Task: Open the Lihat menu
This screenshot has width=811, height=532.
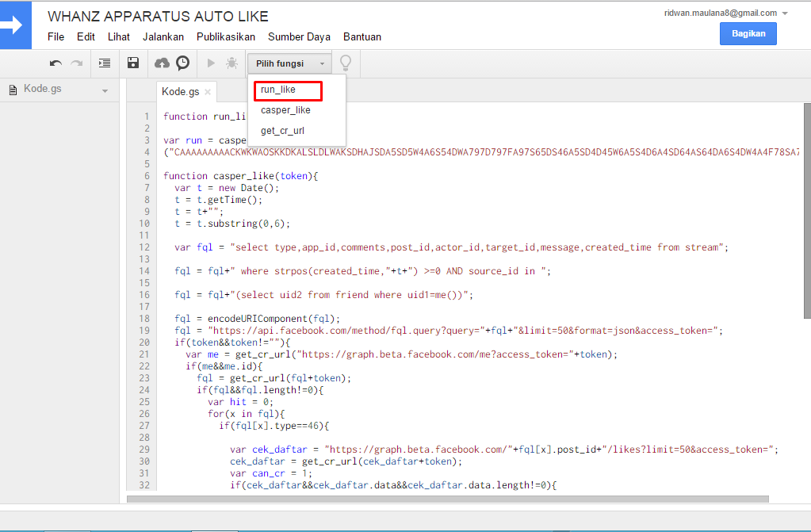Action: pos(118,36)
